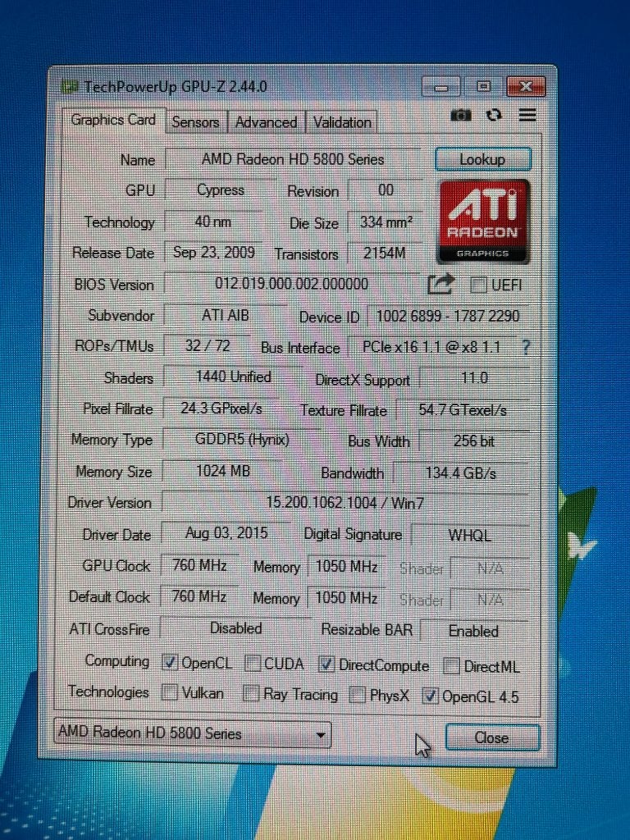The width and height of the screenshot is (630, 840).
Task: Click the Memory Size value 1024 MB
Action: click(223, 472)
